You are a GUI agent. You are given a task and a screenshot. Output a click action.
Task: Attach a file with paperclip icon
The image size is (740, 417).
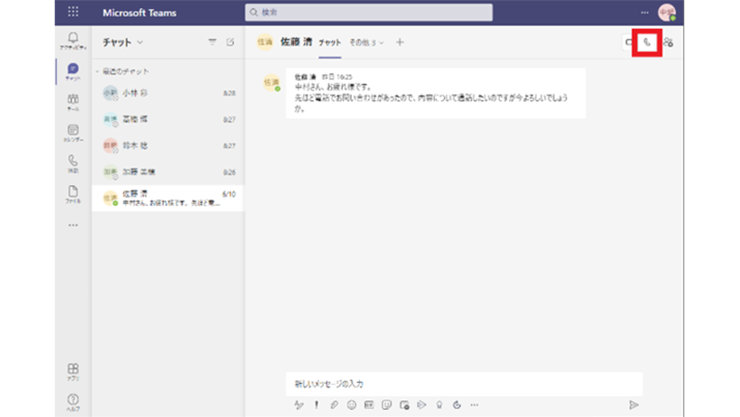pyautogui.click(x=334, y=405)
